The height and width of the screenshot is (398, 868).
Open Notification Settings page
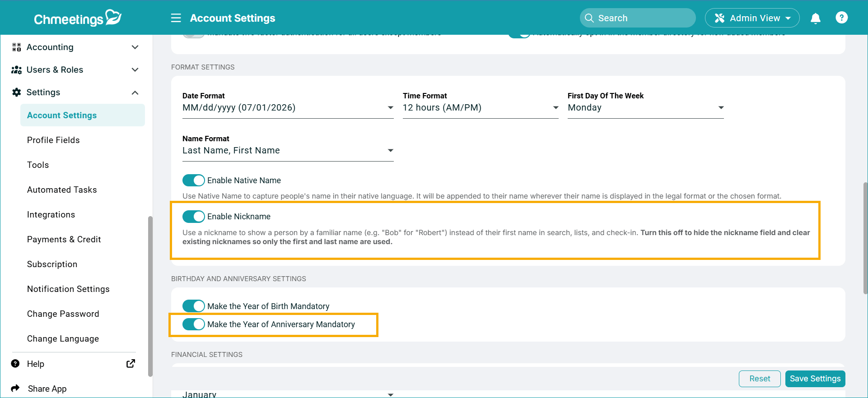coord(68,289)
